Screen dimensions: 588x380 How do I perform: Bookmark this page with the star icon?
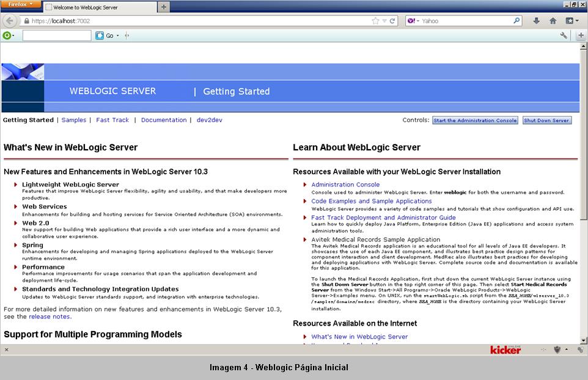[375, 21]
